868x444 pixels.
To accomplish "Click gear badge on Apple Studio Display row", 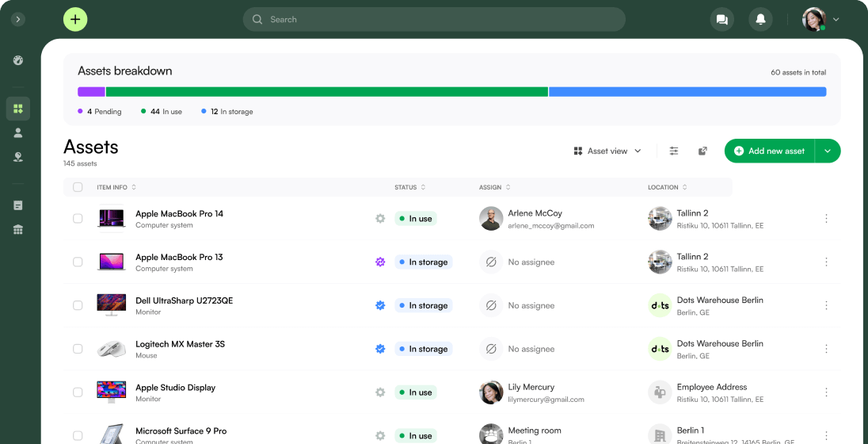I will click(x=380, y=392).
